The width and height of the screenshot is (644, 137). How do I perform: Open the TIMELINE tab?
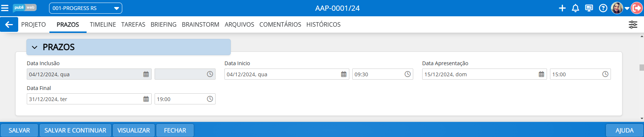(x=103, y=24)
